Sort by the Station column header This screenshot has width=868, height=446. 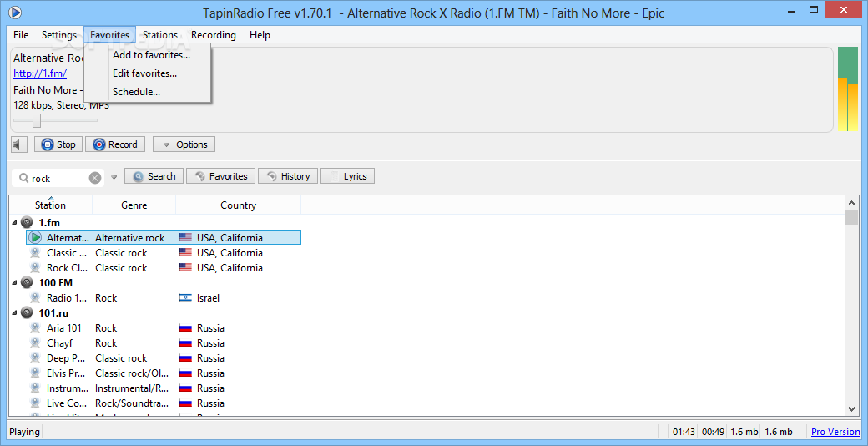point(50,205)
